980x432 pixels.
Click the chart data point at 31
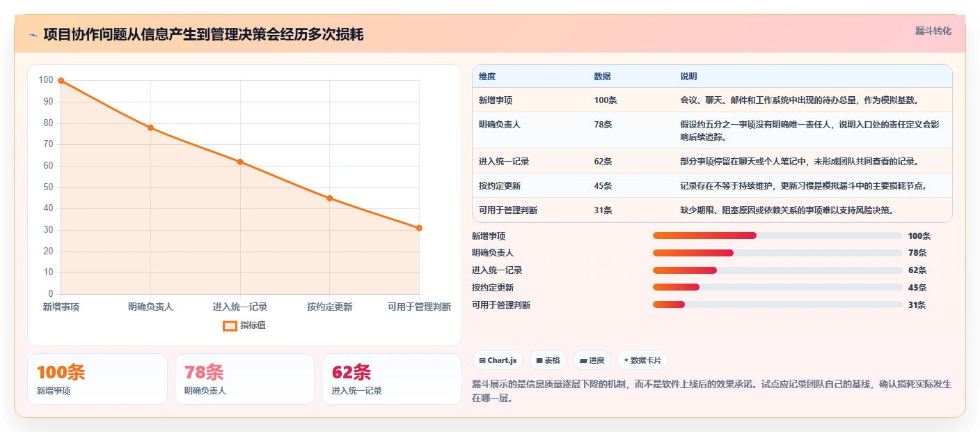[x=419, y=228]
